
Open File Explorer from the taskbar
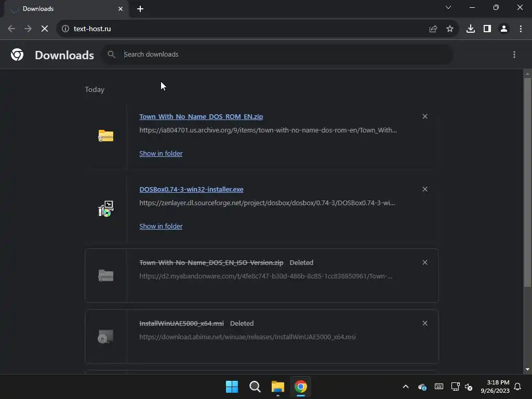coord(277,387)
